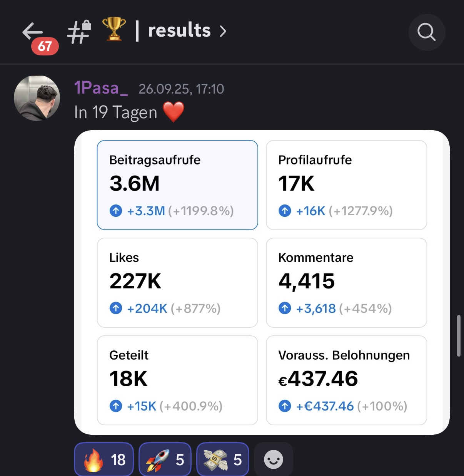The image size is (464, 476).
Task: Tap the red heart emoji in message
Action: [174, 112]
